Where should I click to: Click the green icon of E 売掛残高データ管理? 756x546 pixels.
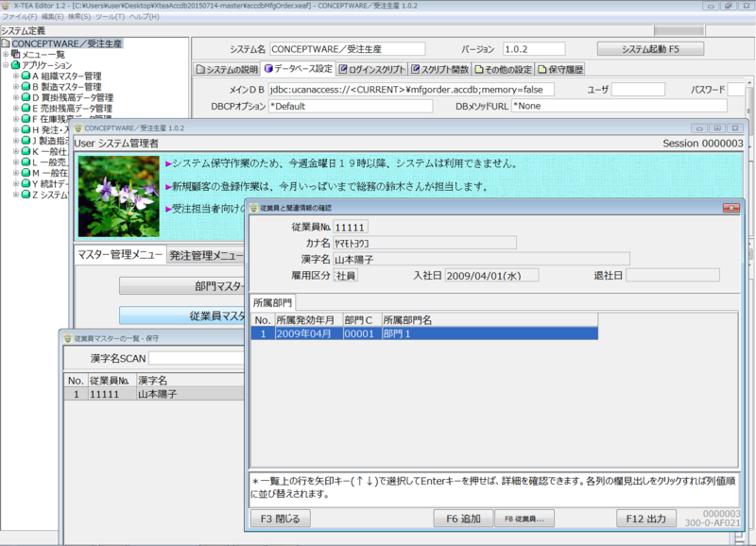(x=26, y=108)
